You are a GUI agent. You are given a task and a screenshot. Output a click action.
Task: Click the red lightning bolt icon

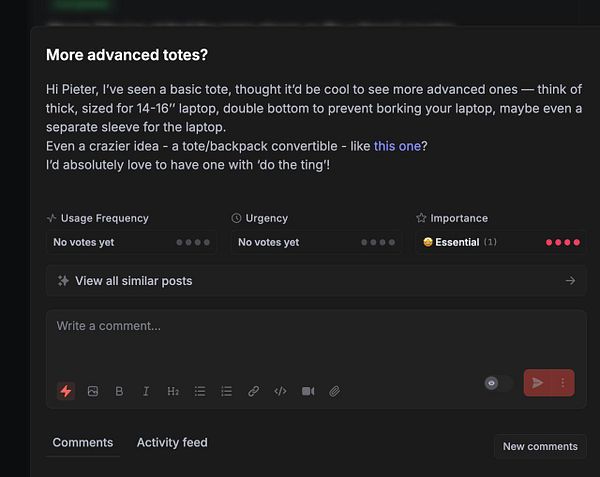point(66,391)
